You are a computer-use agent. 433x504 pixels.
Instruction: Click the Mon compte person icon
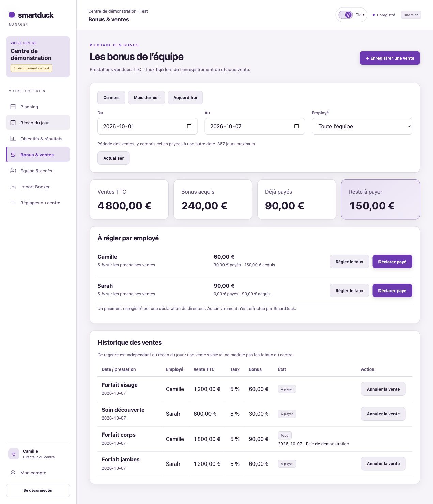point(13,473)
